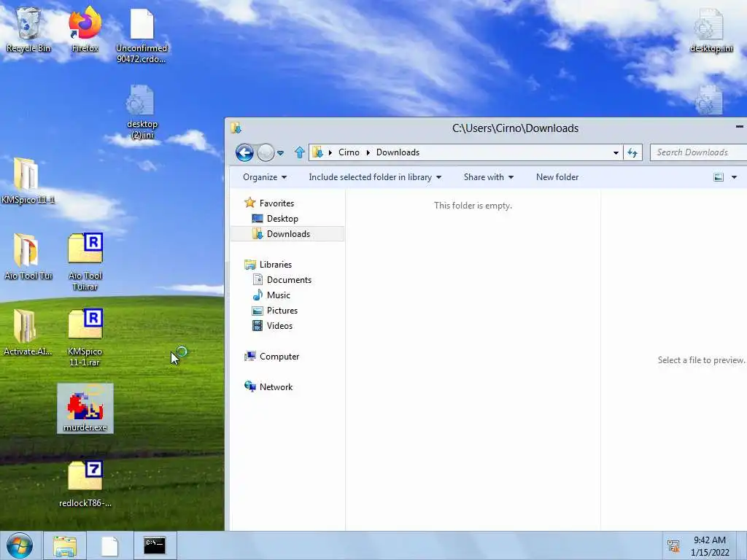Select the desktop.ini icon at top right

tap(711, 31)
